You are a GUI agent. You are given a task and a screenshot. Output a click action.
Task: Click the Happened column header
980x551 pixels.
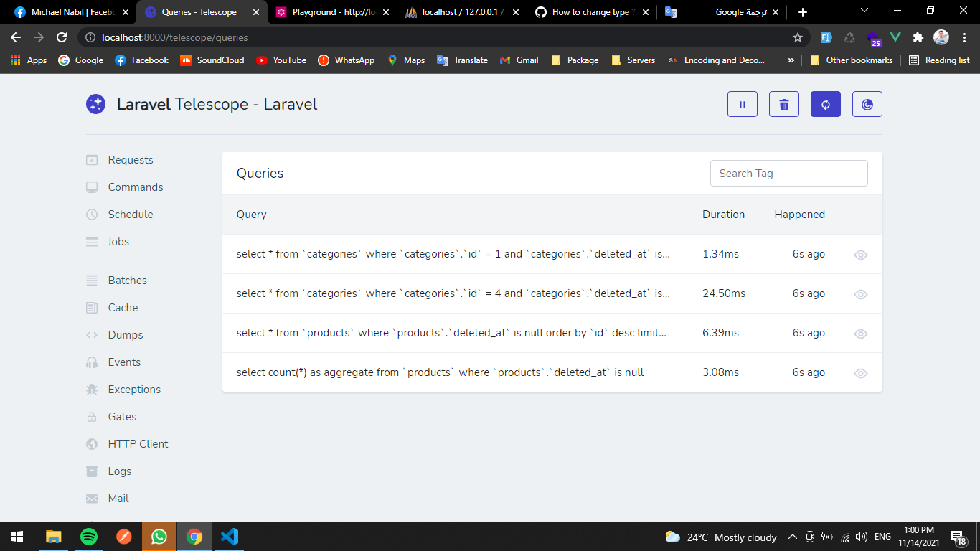coord(799,215)
